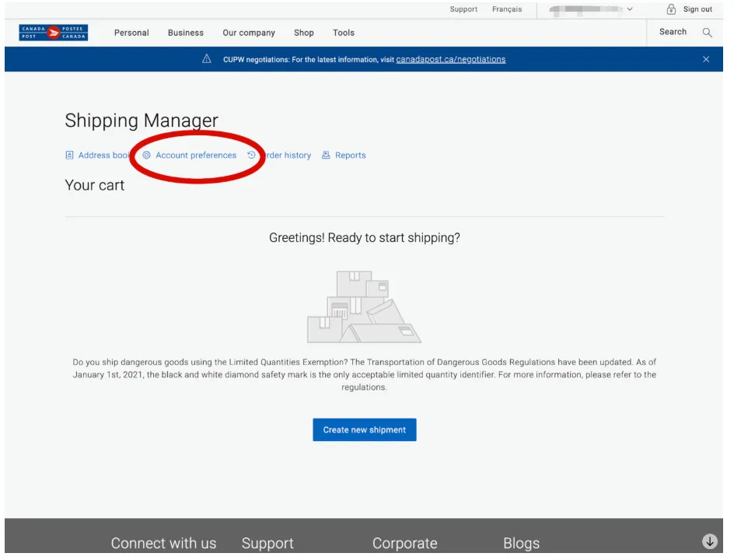
Task: Switch the site language to Français
Action: [507, 9]
